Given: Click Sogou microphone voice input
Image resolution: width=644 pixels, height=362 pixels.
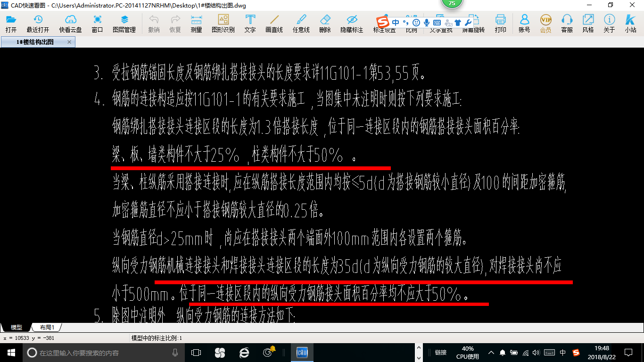Looking at the screenshot, I should [x=427, y=23].
